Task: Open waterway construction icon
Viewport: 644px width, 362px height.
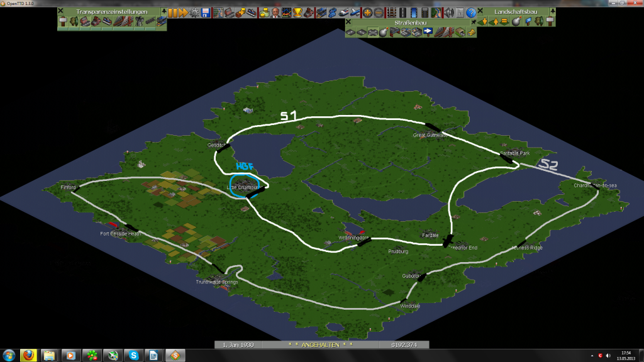Action: click(413, 13)
